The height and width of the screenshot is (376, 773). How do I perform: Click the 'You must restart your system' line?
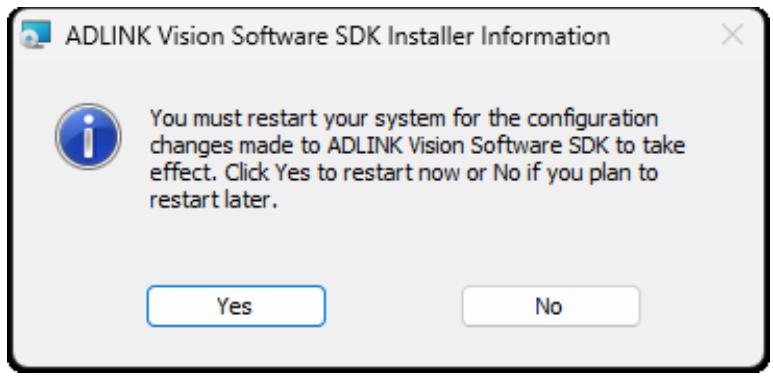(x=404, y=119)
